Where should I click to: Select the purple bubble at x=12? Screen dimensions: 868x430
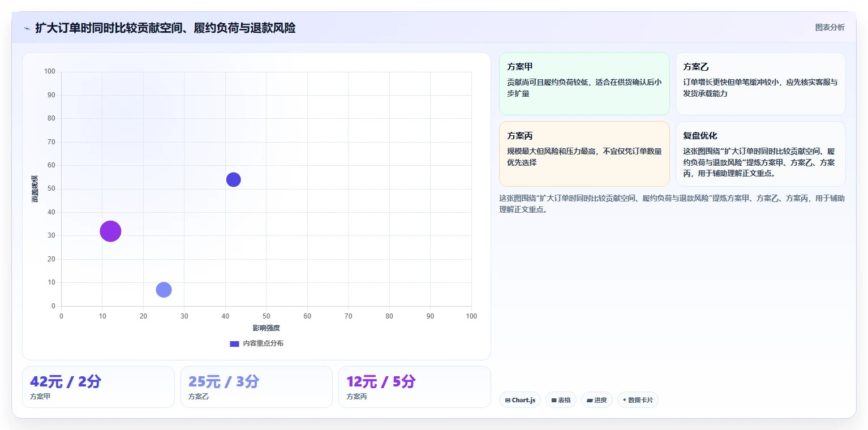(x=110, y=231)
